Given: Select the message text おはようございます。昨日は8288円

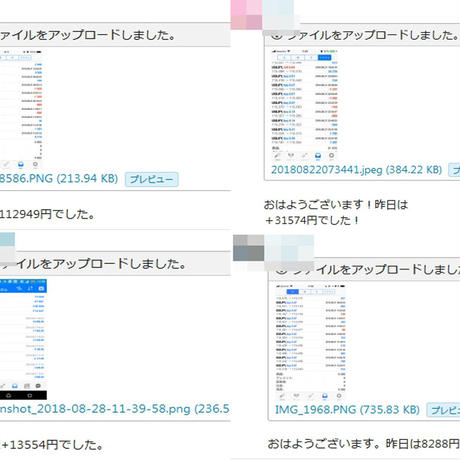Looking at the screenshot, I should click(x=364, y=444).
